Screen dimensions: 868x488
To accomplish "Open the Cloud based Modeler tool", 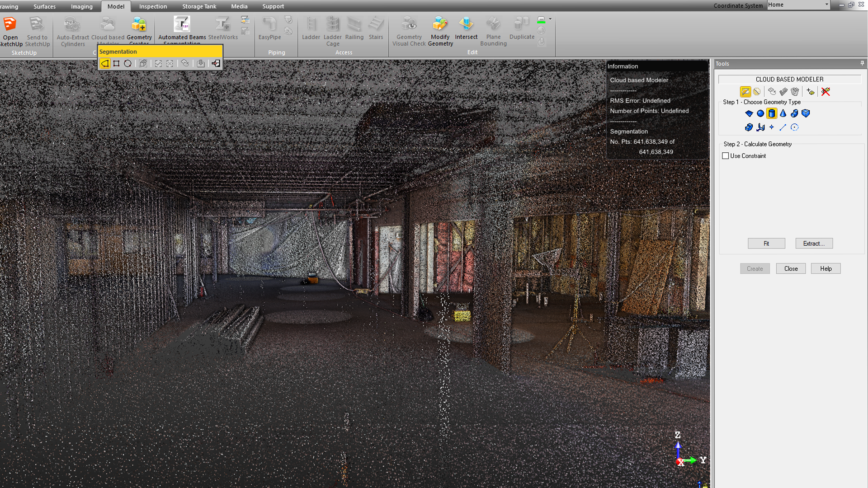I will 108,30.
